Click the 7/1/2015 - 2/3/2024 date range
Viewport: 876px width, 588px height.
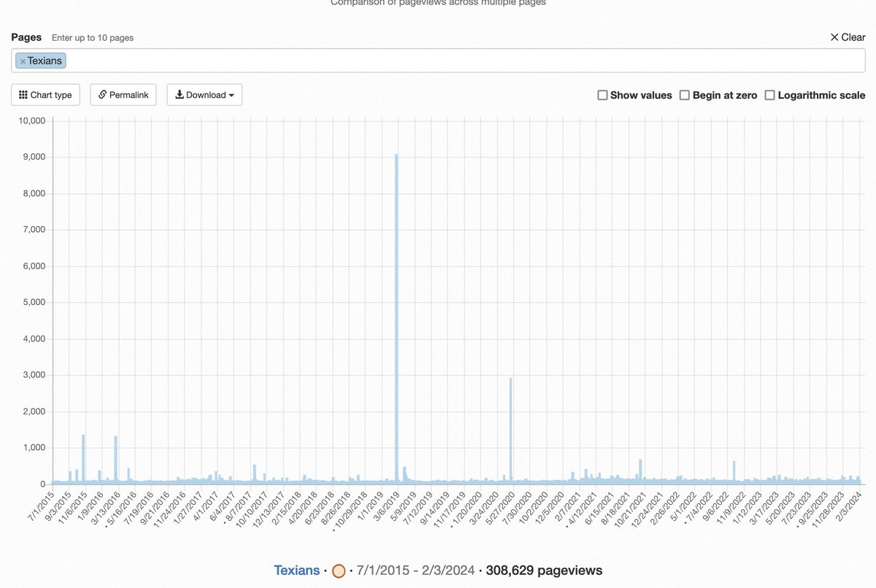[x=416, y=570]
